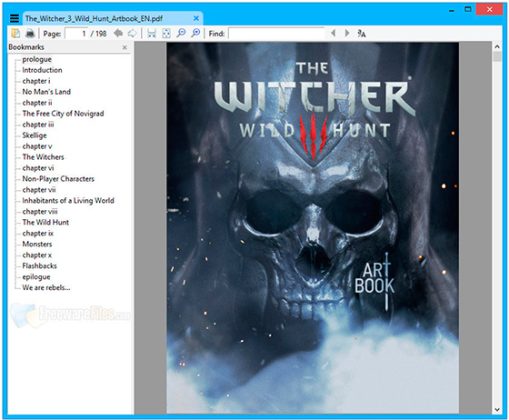
Task: Click the Page number input field
Action: pos(76,33)
